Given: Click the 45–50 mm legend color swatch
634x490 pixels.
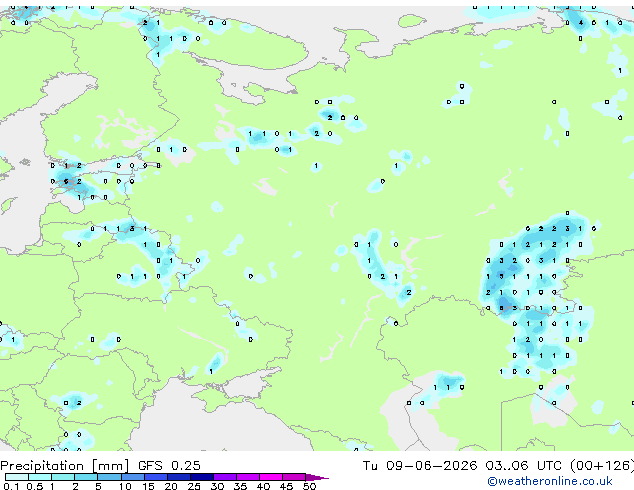Looking at the screenshot, I should point(294,477).
